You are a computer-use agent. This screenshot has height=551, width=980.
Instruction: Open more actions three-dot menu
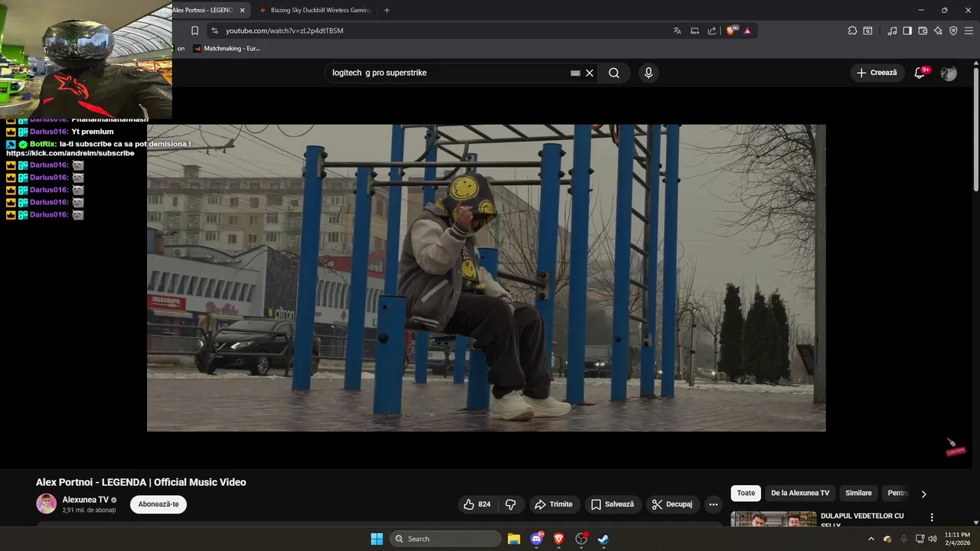coord(714,504)
